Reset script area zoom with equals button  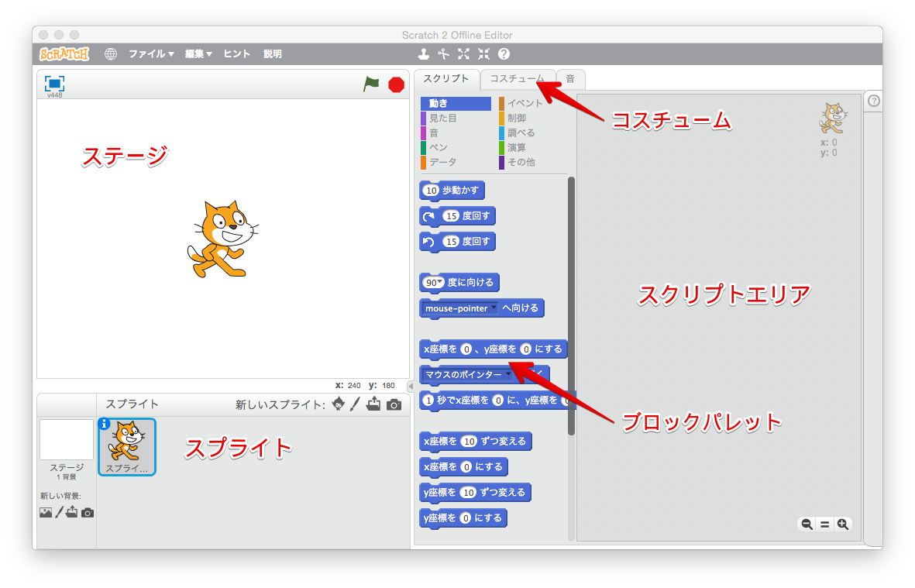[x=824, y=524]
